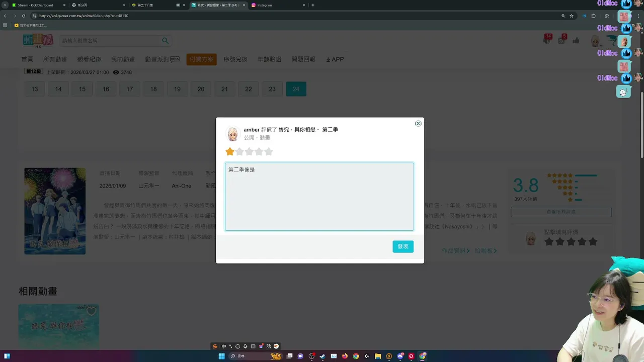The width and height of the screenshot is (644, 362).
Task: Click the 動畫瘋 site logo
Action: click(x=38, y=40)
